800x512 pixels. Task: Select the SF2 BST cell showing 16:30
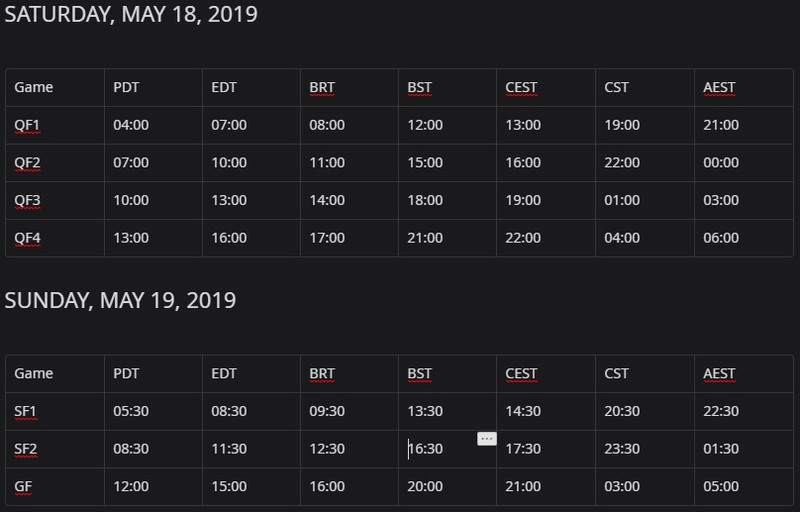447,449
